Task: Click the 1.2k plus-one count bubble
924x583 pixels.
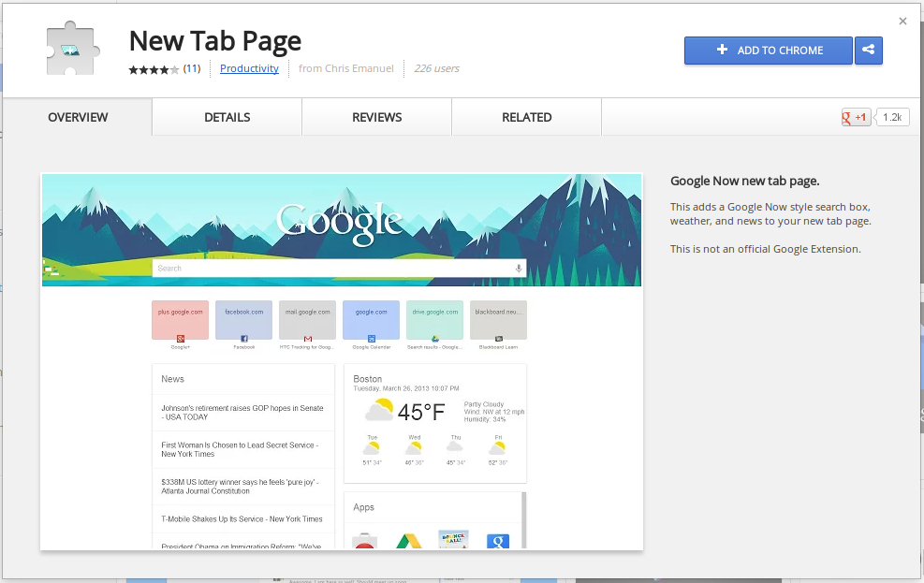Action: 892,117
